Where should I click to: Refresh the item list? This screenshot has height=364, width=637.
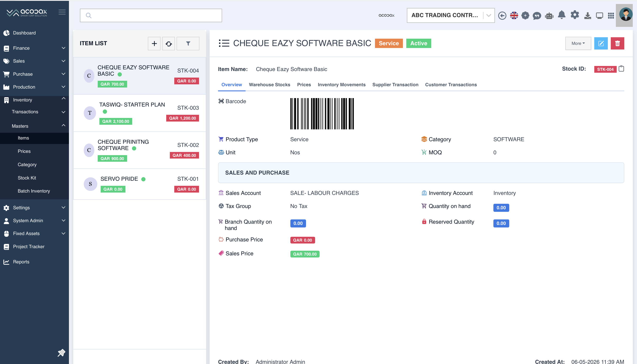(169, 44)
